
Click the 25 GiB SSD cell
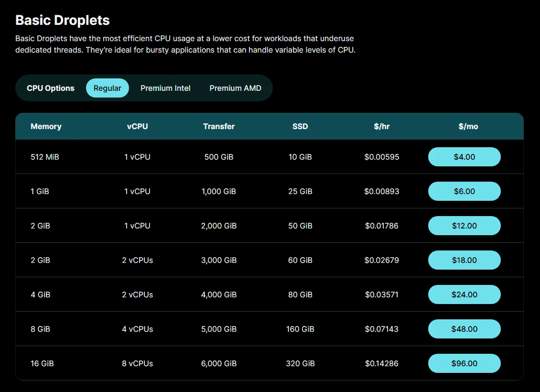tap(300, 192)
